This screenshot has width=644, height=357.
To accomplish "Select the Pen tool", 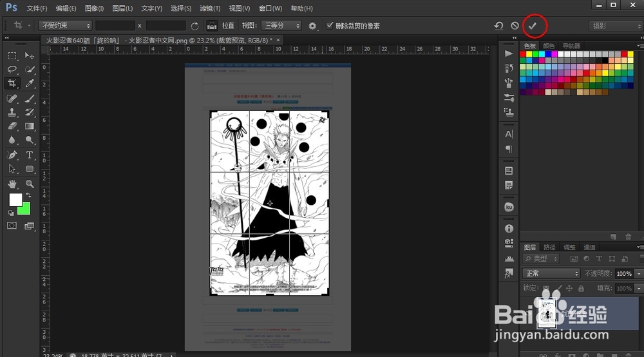I will coord(12,155).
